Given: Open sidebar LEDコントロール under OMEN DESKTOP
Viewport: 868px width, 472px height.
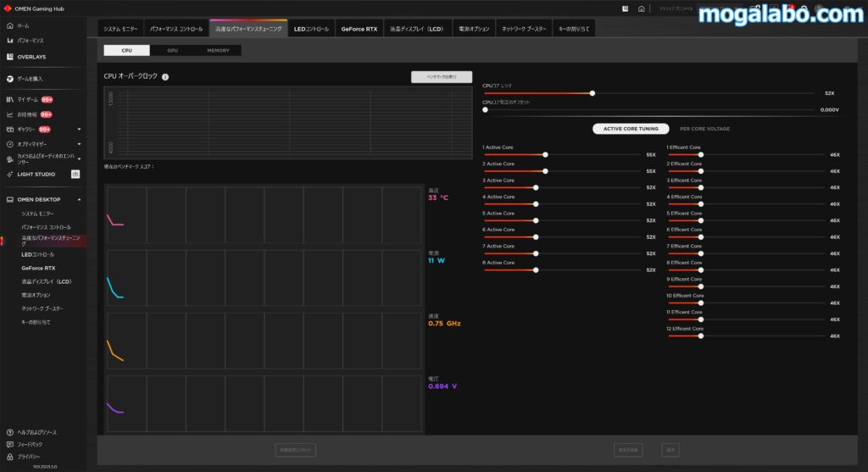Looking at the screenshot, I should [x=37, y=254].
